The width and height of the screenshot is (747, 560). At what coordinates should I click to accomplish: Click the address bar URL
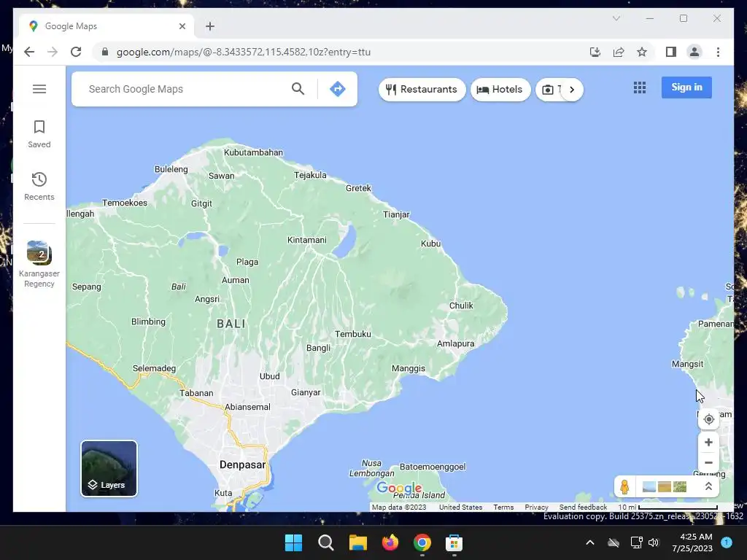tap(244, 52)
